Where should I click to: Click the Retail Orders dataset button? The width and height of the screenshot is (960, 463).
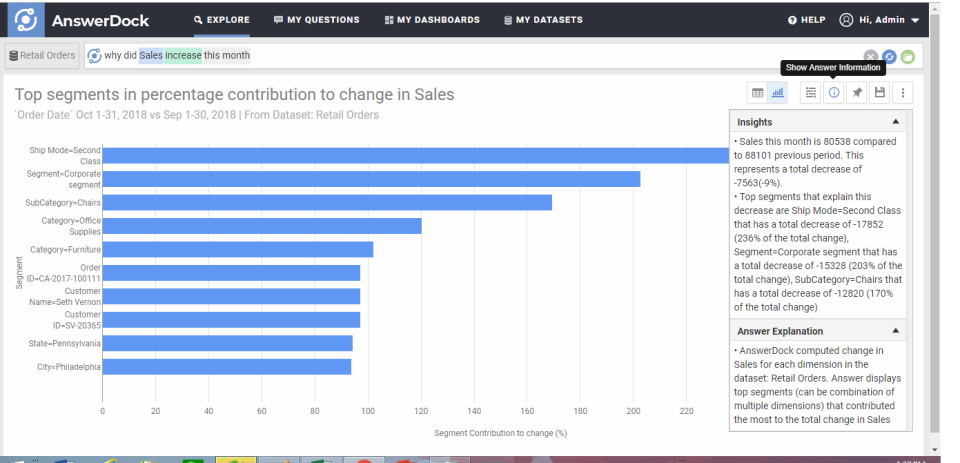click(x=42, y=56)
